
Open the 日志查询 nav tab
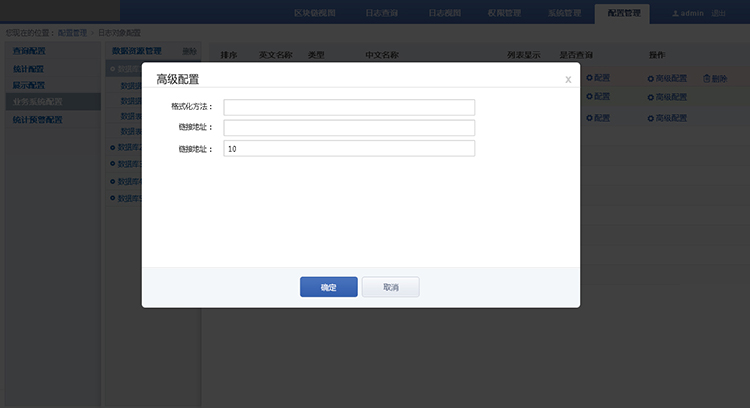coord(381,13)
